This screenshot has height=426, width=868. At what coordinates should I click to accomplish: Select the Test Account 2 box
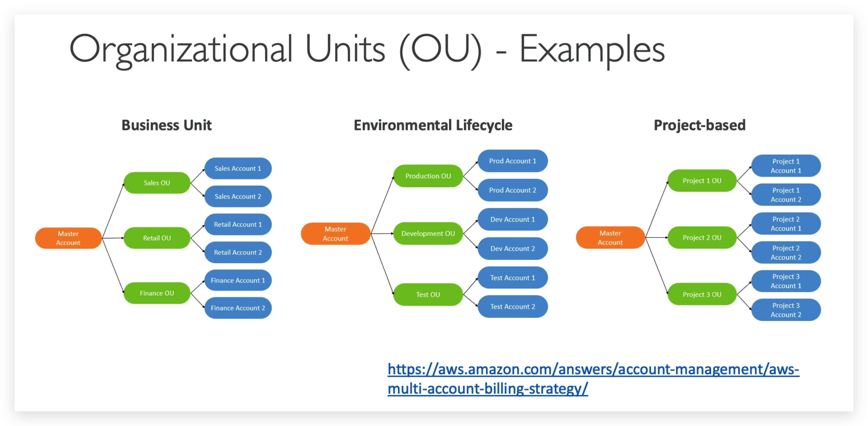click(513, 307)
